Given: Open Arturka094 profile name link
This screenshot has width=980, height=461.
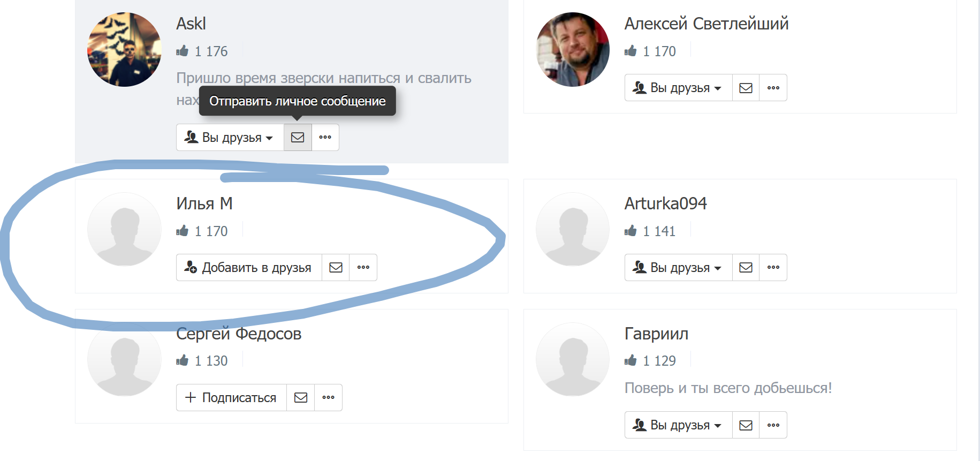Looking at the screenshot, I should pyautogui.click(x=665, y=203).
